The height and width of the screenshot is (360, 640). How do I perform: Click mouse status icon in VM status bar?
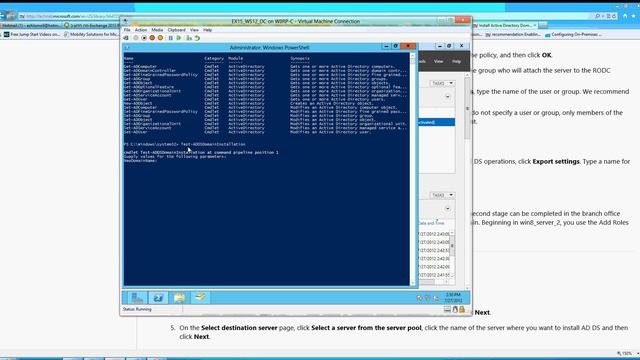(x=455, y=309)
